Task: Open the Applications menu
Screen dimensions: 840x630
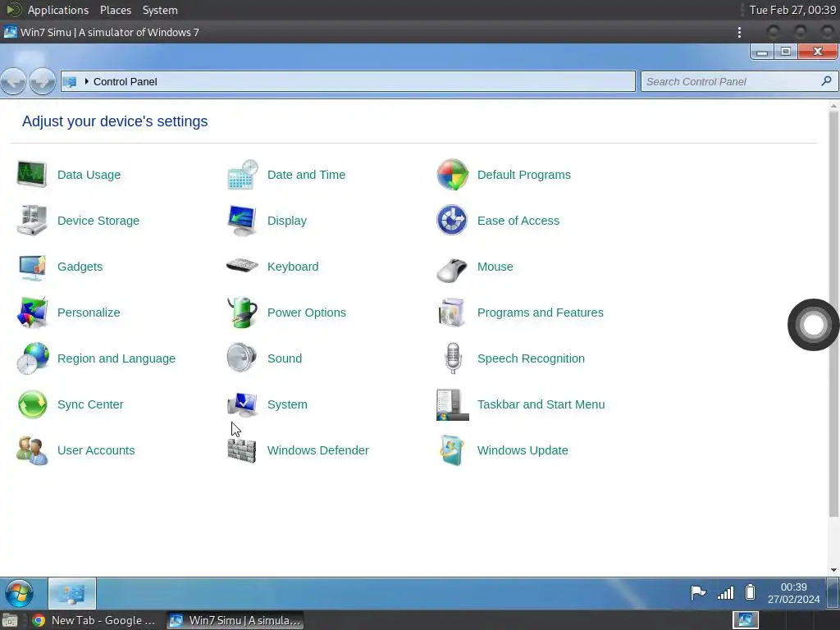Action: [x=58, y=10]
